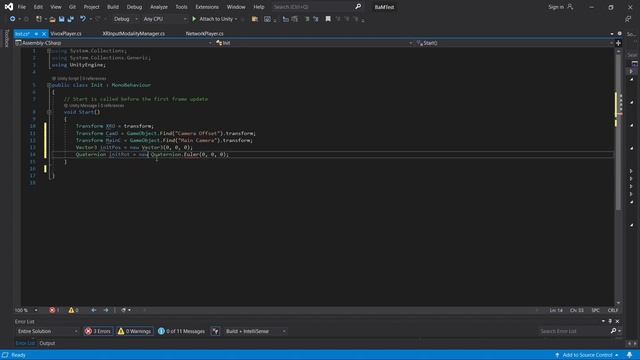Click the Ln 14 line indicator
Viewport: 640px width, 360px height.
pyautogui.click(x=556, y=310)
